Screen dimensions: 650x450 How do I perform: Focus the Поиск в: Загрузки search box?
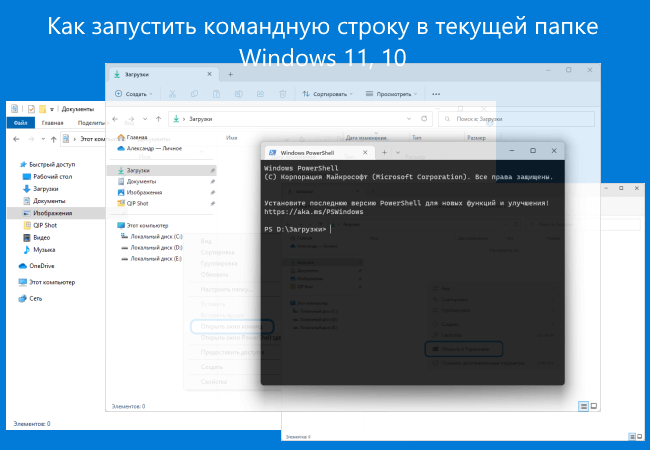coord(517,119)
